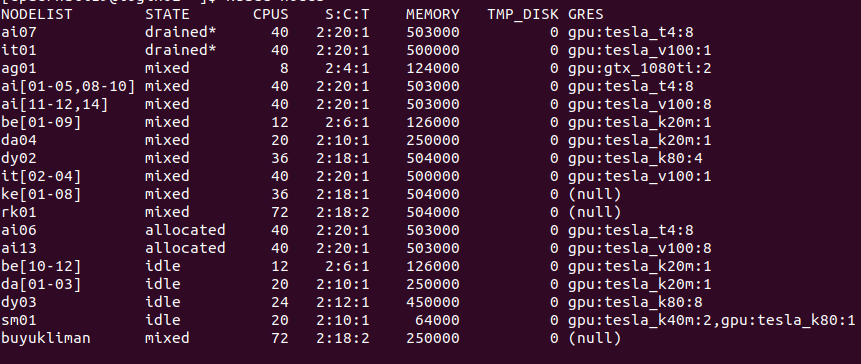
Task: Click memory value 124000
Action: [433, 69]
